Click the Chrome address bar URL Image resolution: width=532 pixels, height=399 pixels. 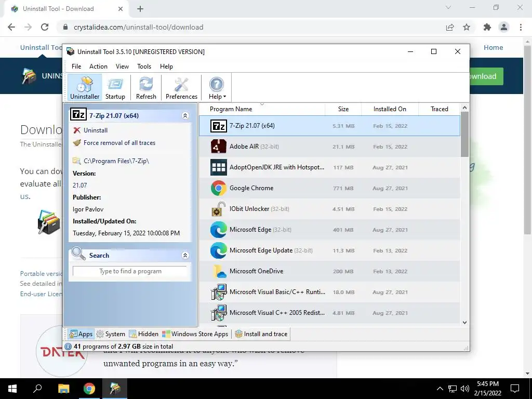138,27
